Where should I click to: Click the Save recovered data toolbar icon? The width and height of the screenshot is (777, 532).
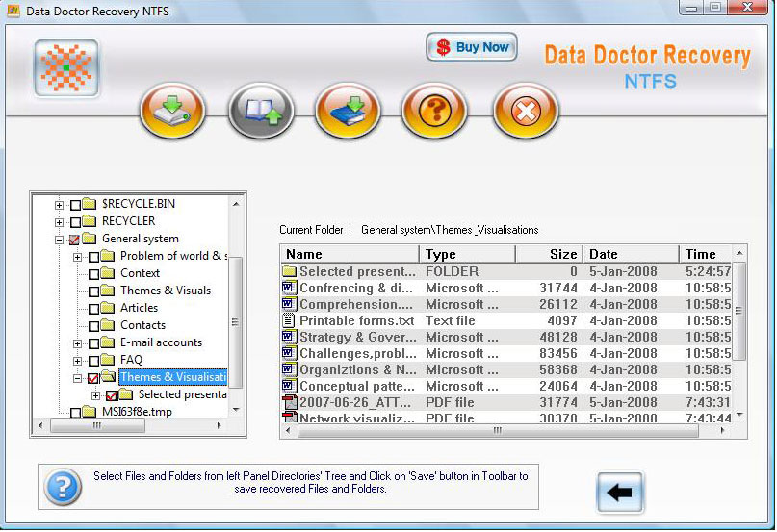[172, 110]
